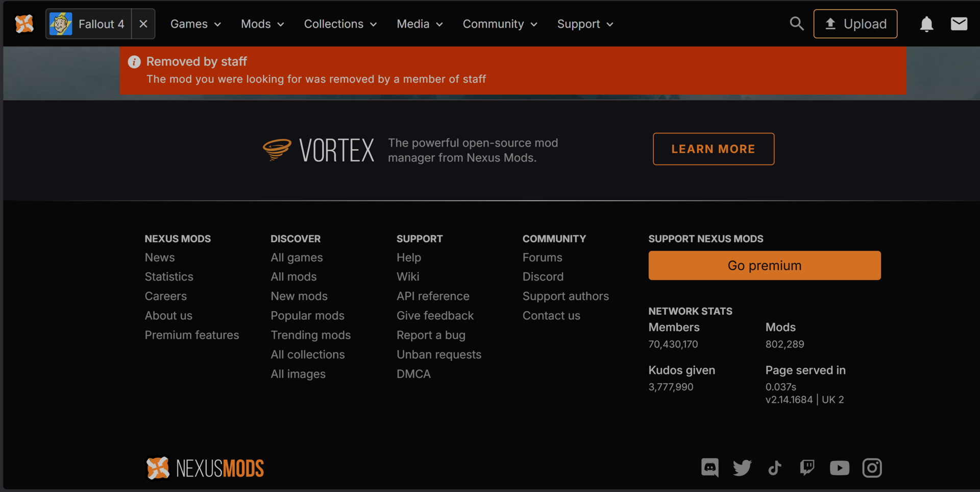Click the Kudos given count 3,777,990
980x492 pixels.
671,387
